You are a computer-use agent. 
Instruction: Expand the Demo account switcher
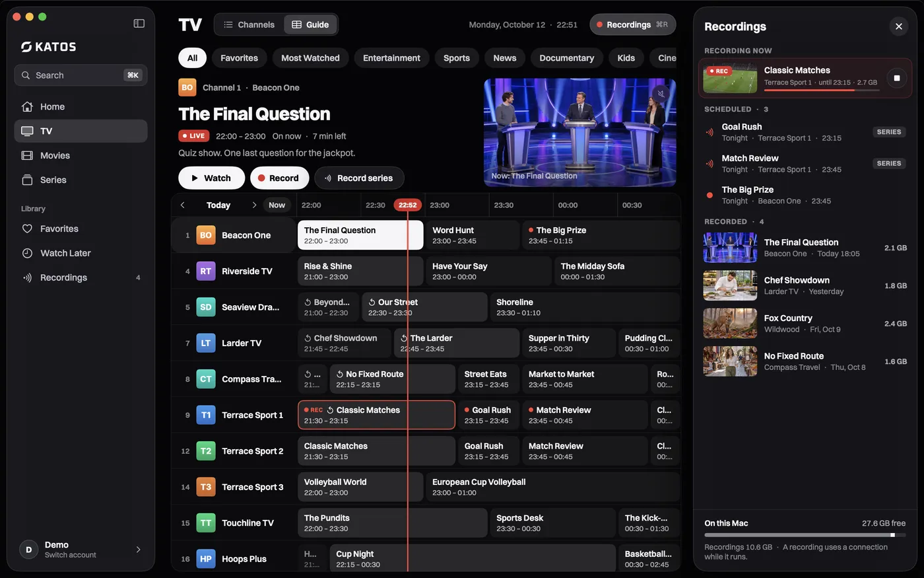tap(81, 550)
